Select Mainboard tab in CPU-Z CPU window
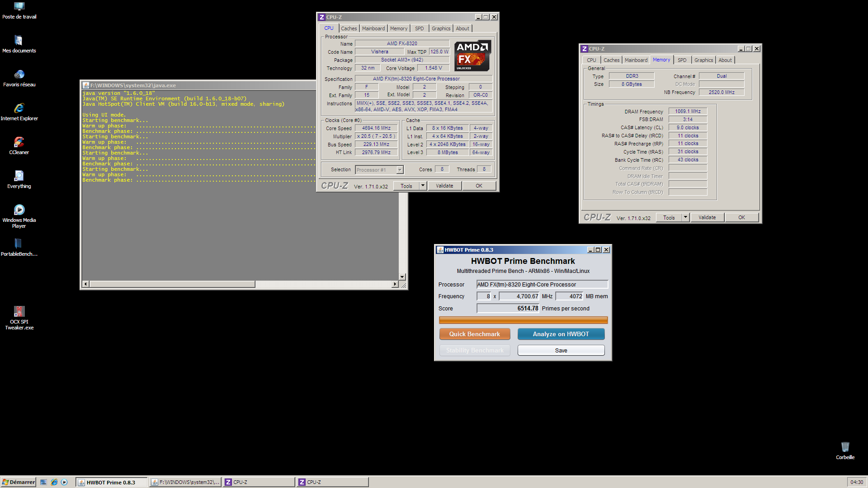This screenshot has height=488, width=868. (x=373, y=28)
